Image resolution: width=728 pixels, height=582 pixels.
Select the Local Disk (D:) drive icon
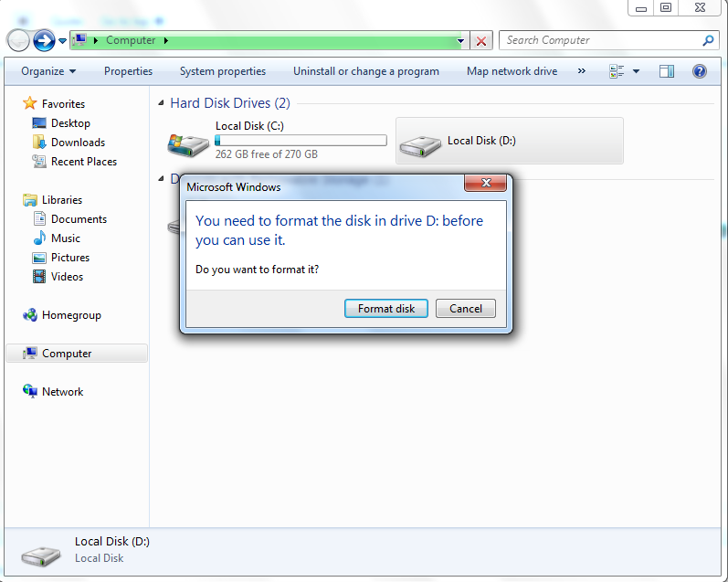point(420,146)
